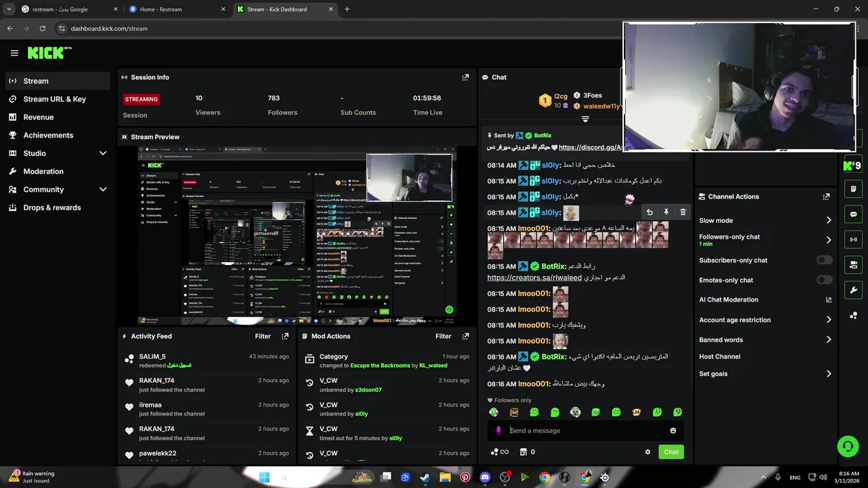Reload the browser page
This screenshot has height=488, width=868.
(x=42, y=28)
